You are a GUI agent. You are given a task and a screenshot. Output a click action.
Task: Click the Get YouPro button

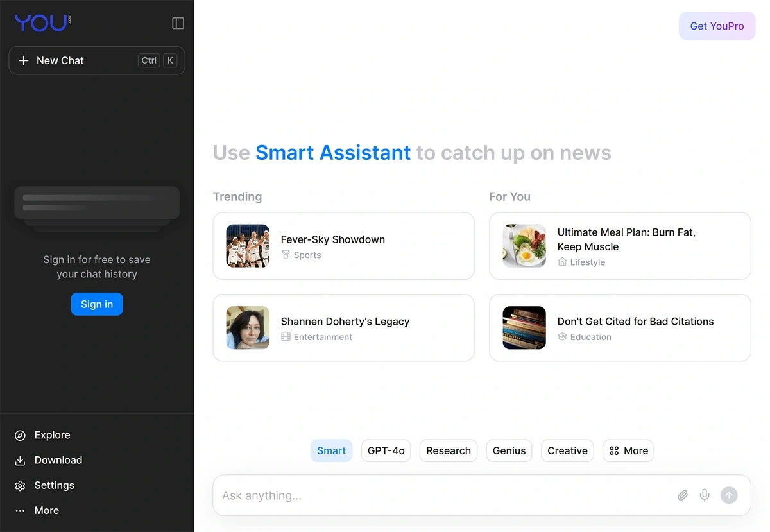717,26
